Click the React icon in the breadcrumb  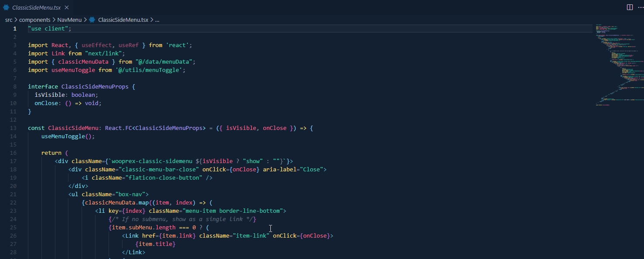pyautogui.click(x=92, y=20)
